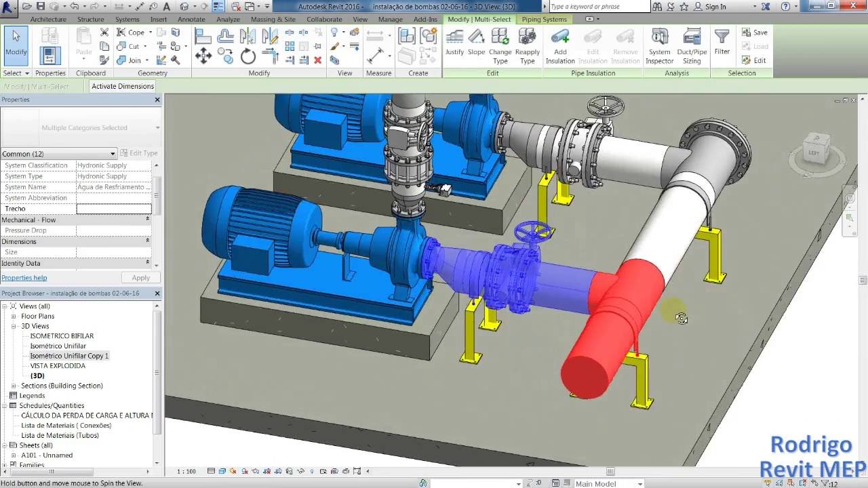Click the System Type value Hydronic Supply

pyautogui.click(x=114, y=176)
